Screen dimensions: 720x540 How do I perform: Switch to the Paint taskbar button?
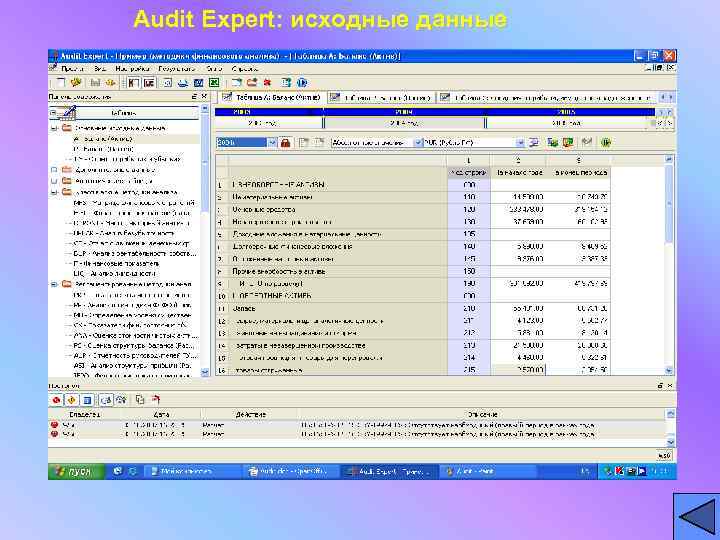coord(487,472)
